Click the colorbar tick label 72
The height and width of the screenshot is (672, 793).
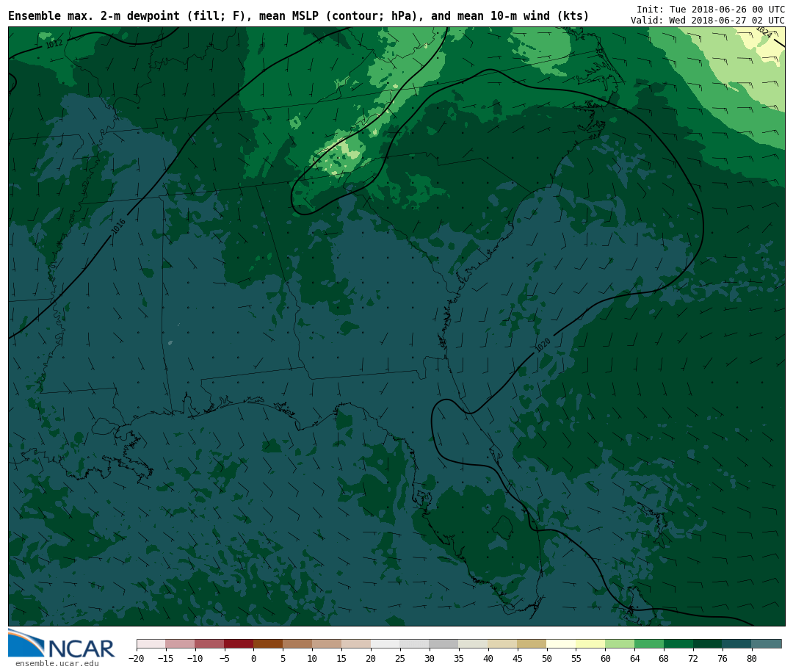(693, 658)
